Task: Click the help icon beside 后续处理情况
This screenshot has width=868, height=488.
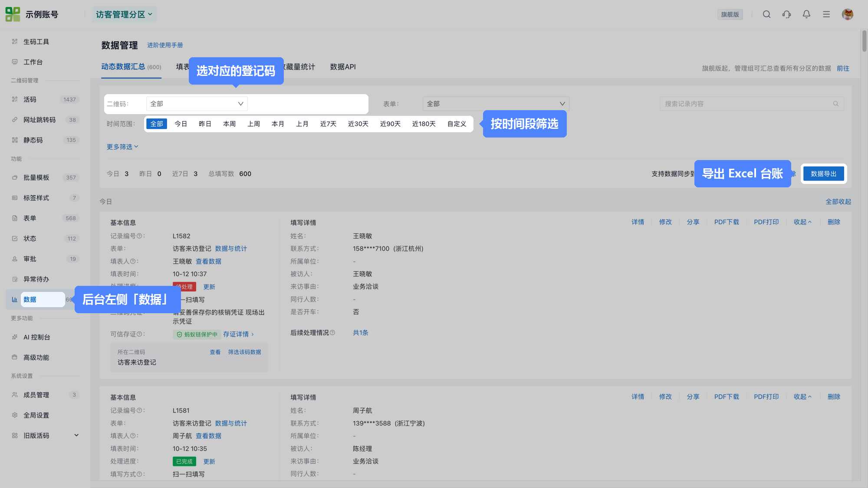Action: (332, 333)
